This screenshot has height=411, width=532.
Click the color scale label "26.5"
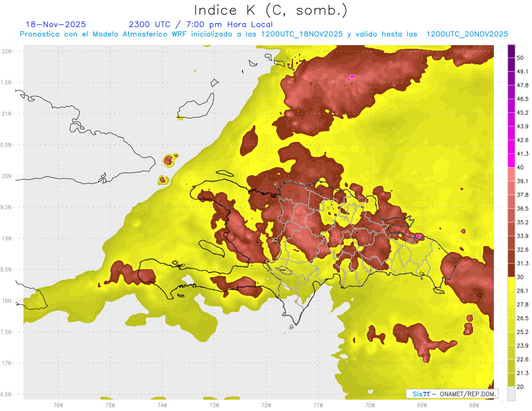[522, 318]
